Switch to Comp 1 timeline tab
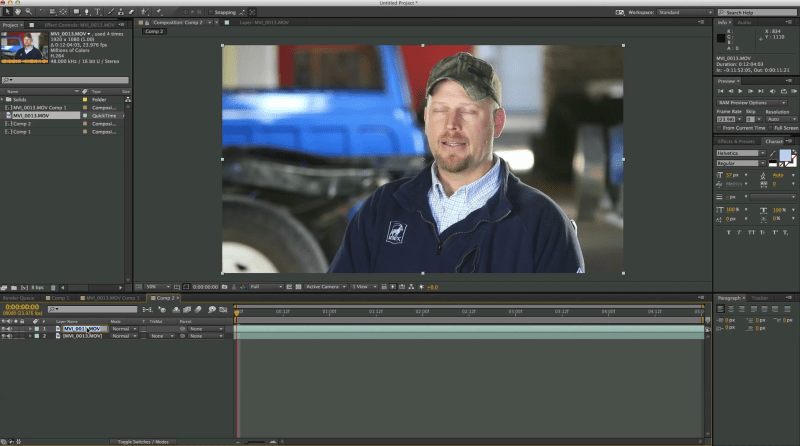This screenshot has height=446, width=800. pos(59,298)
